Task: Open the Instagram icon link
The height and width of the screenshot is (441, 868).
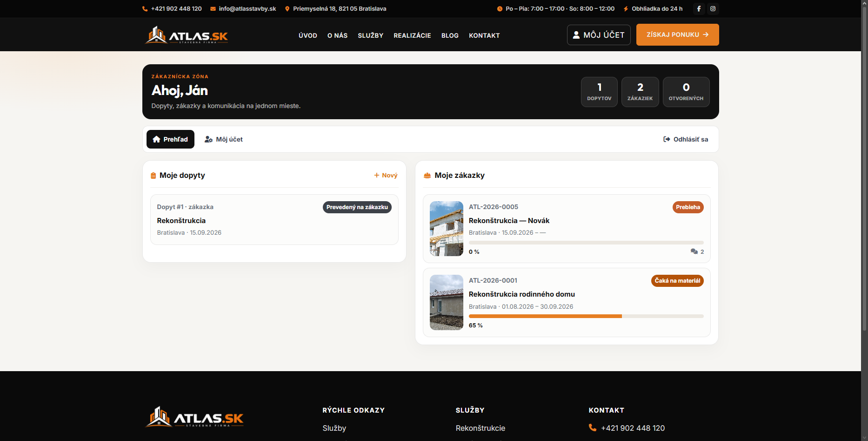Action: coord(713,9)
